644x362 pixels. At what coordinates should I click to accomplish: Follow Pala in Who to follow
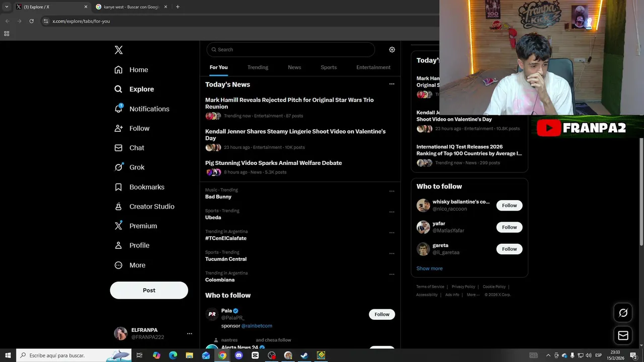[382, 314]
